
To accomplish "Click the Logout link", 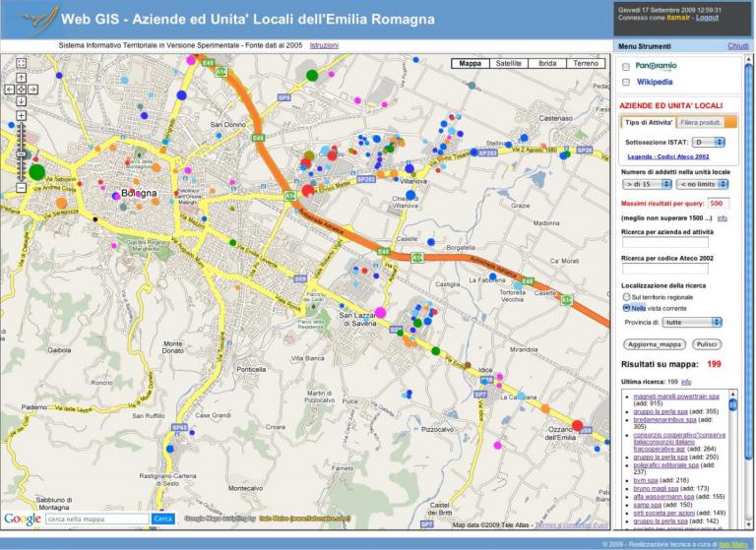I will pyautogui.click(x=707, y=18).
